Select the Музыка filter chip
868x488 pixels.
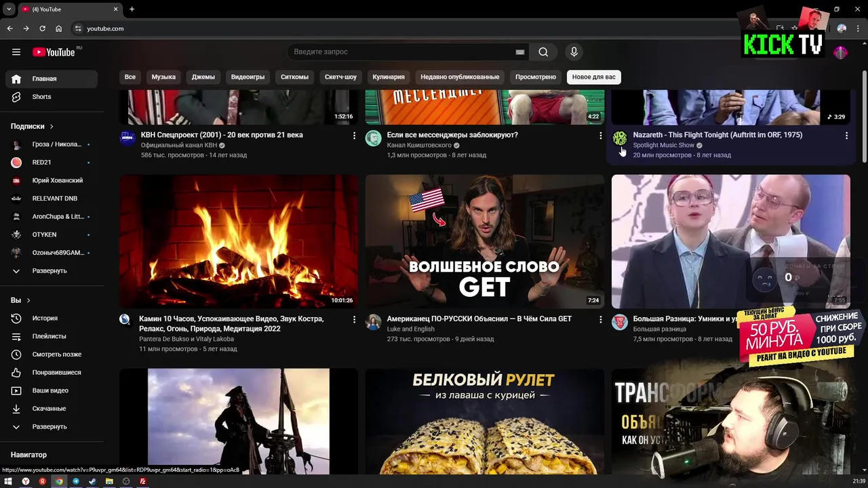[x=163, y=77]
